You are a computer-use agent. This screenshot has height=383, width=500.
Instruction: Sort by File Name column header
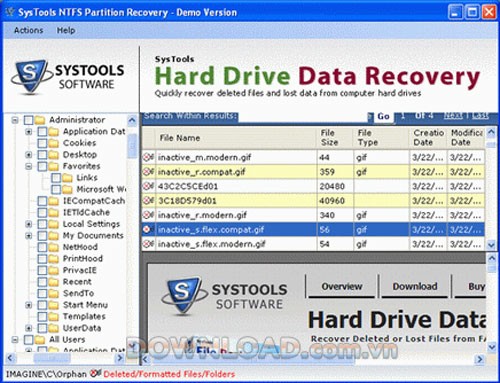pos(236,138)
